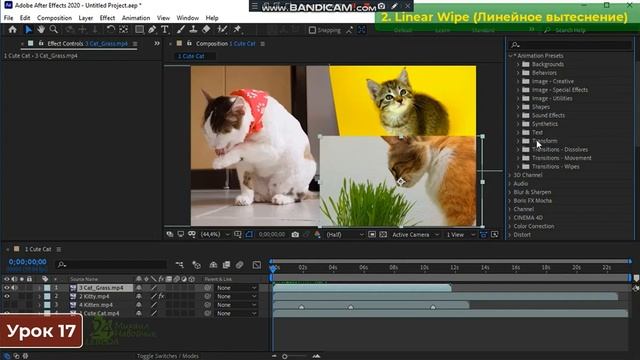Viewport: 640px width, 360px height.
Task: Select the Brush tool
Action: point(181,29)
